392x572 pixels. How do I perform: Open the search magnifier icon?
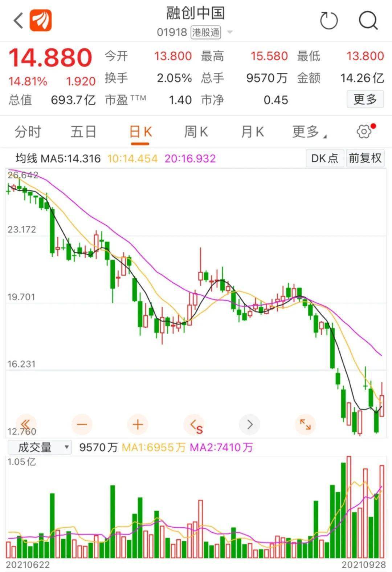368,21
